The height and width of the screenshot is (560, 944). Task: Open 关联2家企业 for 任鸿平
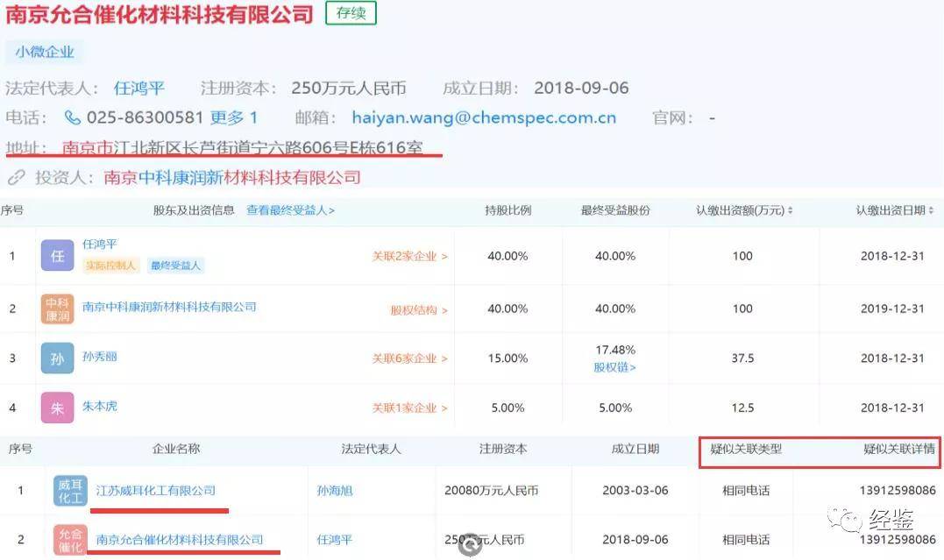coord(409,256)
